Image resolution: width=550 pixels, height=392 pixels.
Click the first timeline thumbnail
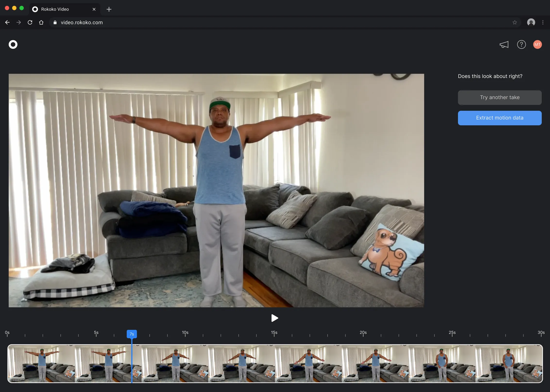click(41, 364)
